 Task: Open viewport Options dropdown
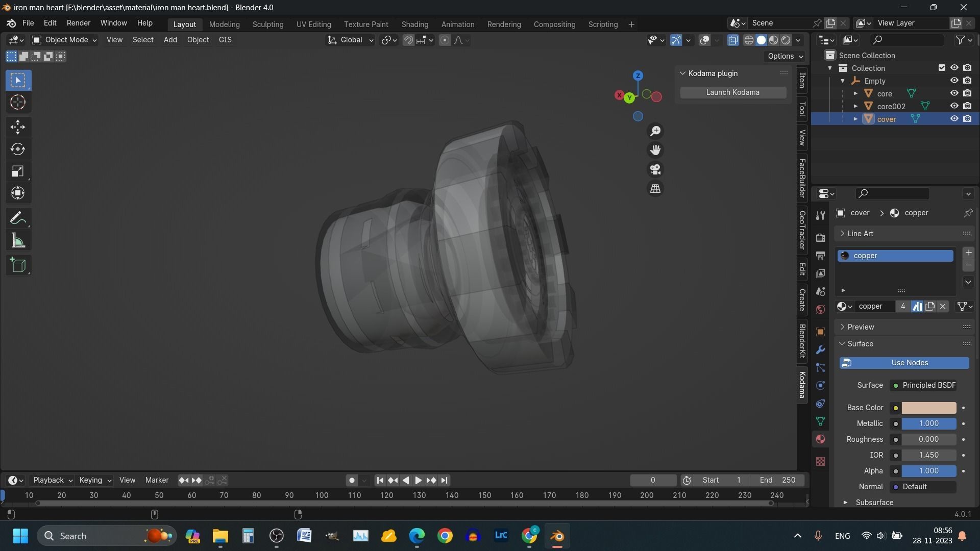[x=785, y=57]
